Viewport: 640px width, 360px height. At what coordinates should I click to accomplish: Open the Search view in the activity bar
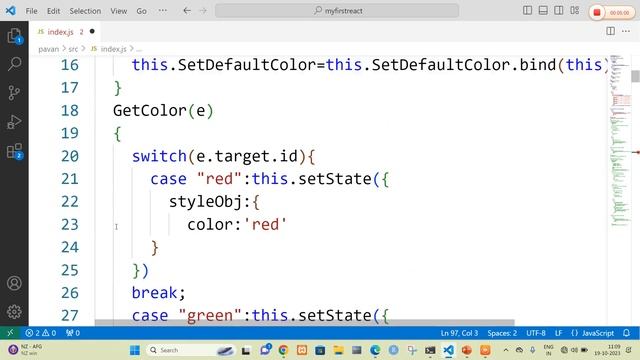tap(14, 64)
